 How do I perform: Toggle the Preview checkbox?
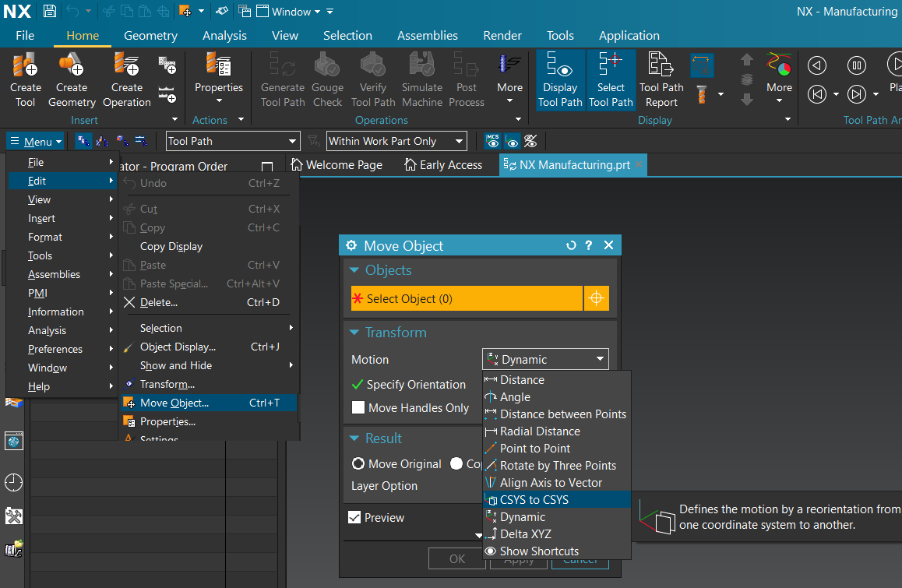[354, 517]
